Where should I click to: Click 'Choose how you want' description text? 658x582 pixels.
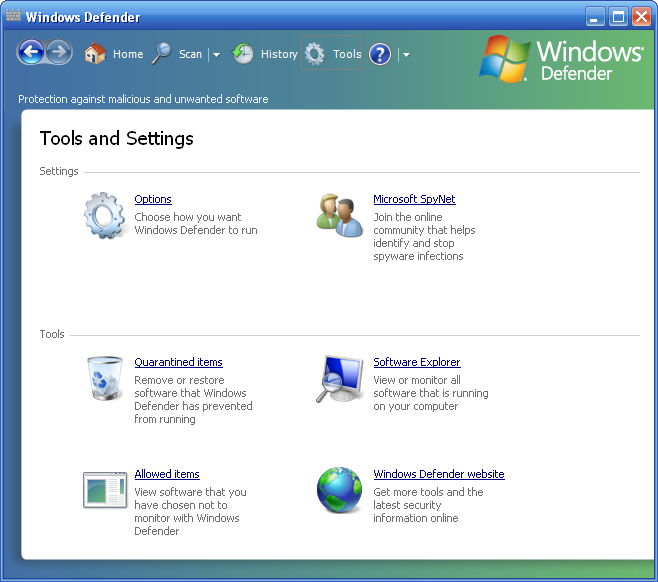[x=188, y=217]
